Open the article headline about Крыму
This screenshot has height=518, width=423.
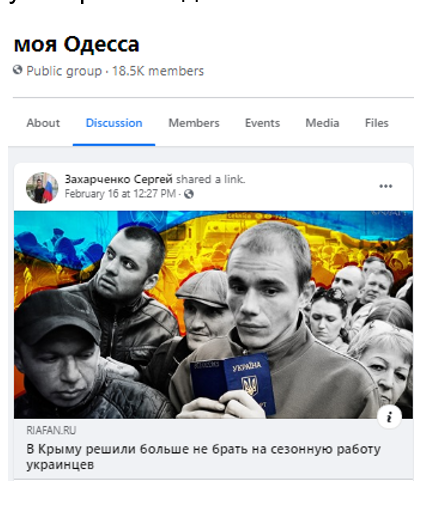[203, 457]
